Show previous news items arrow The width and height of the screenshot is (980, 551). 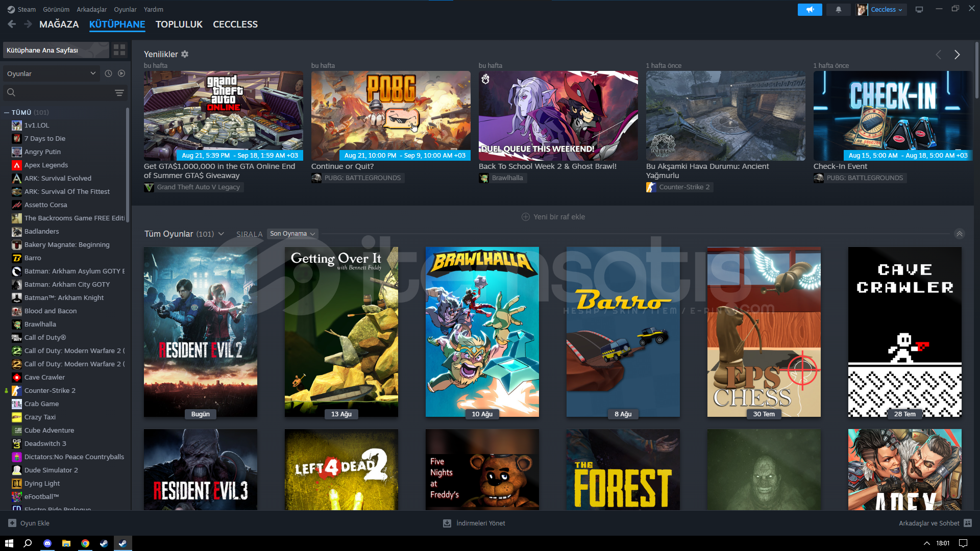(938, 55)
